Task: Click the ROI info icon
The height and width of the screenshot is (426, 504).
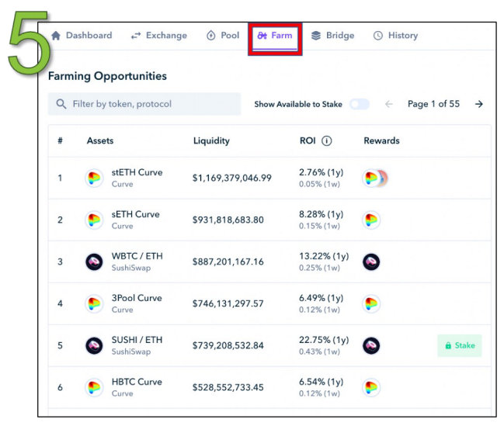Action: coord(327,141)
